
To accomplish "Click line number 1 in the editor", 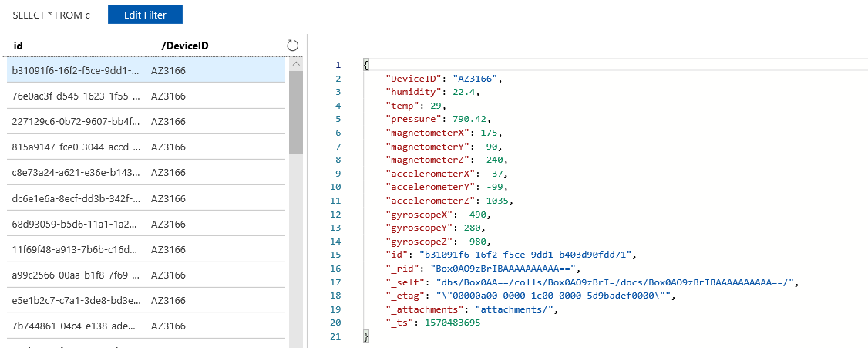I will 338,65.
